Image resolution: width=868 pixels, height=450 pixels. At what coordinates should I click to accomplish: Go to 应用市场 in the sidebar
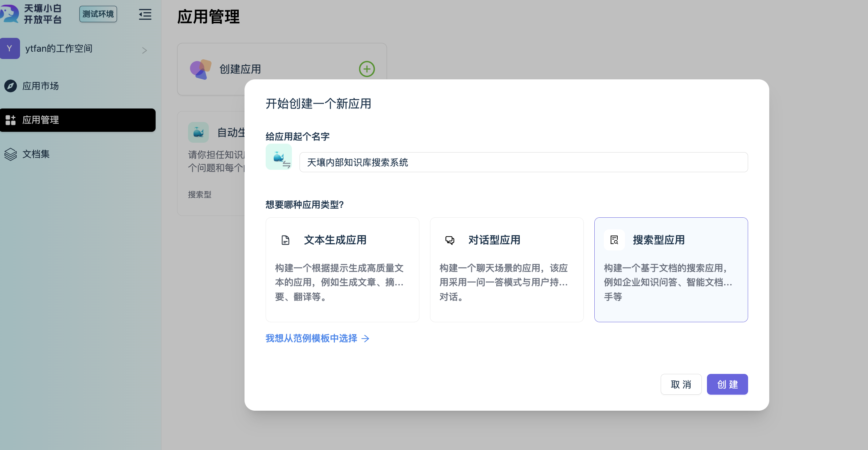pos(41,86)
